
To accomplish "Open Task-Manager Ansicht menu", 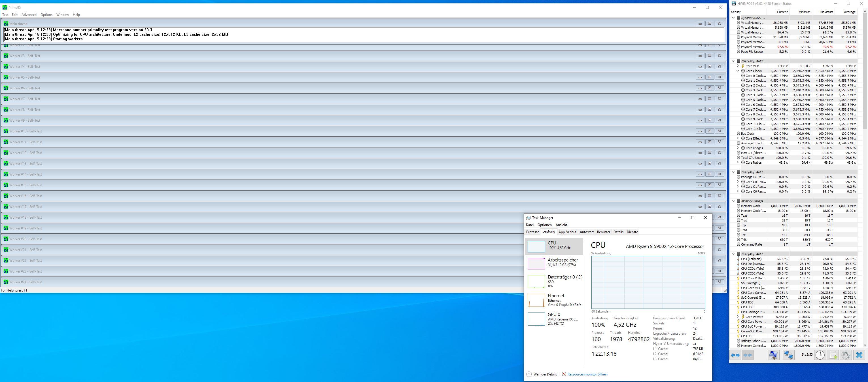I will (x=561, y=225).
